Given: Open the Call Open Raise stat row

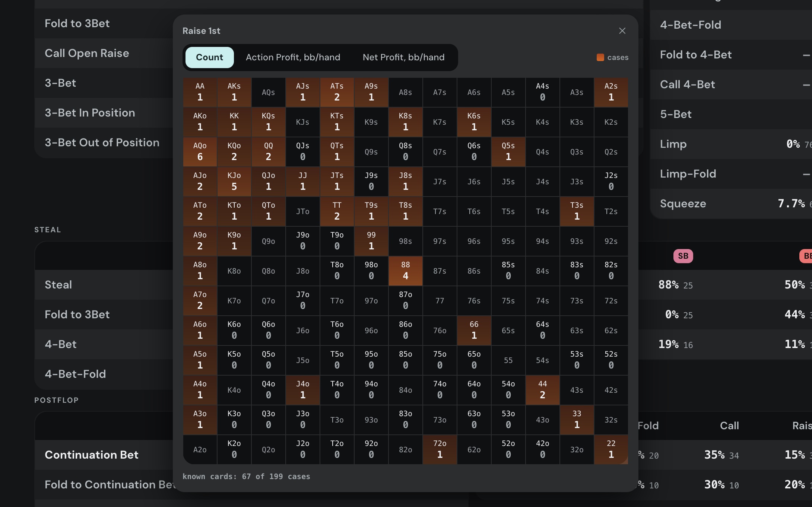Looking at the screenshot, I should (x=104, y=53).
